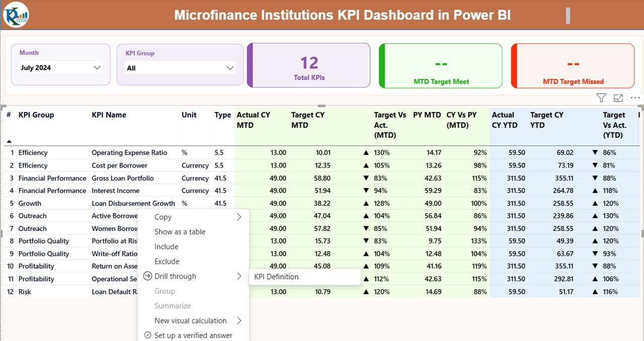Image resolution: width=644 pixels, height=341 pixels.
Task: Enter focus mode on the KPI table
Action: tap(618, 98)
